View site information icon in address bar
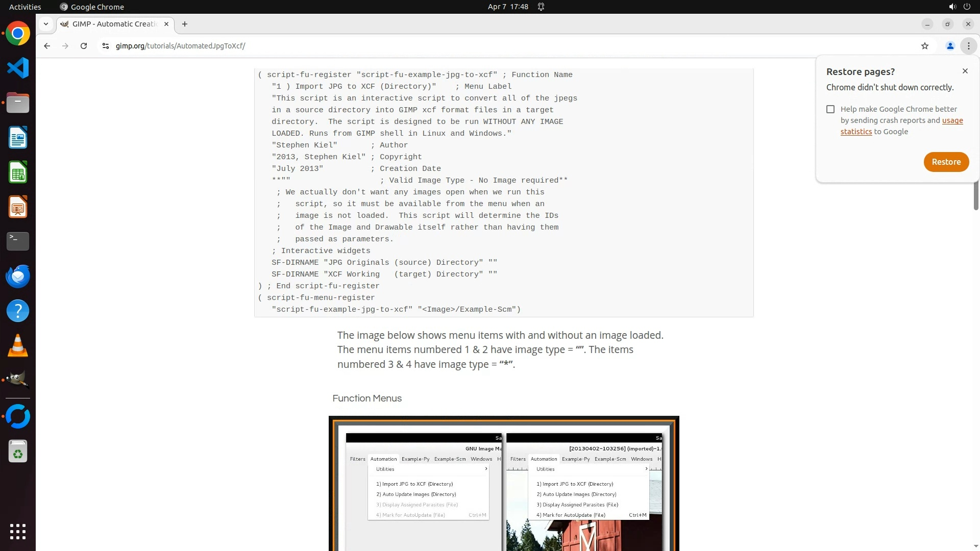This screenshot has height=551, width=980. 106,46
